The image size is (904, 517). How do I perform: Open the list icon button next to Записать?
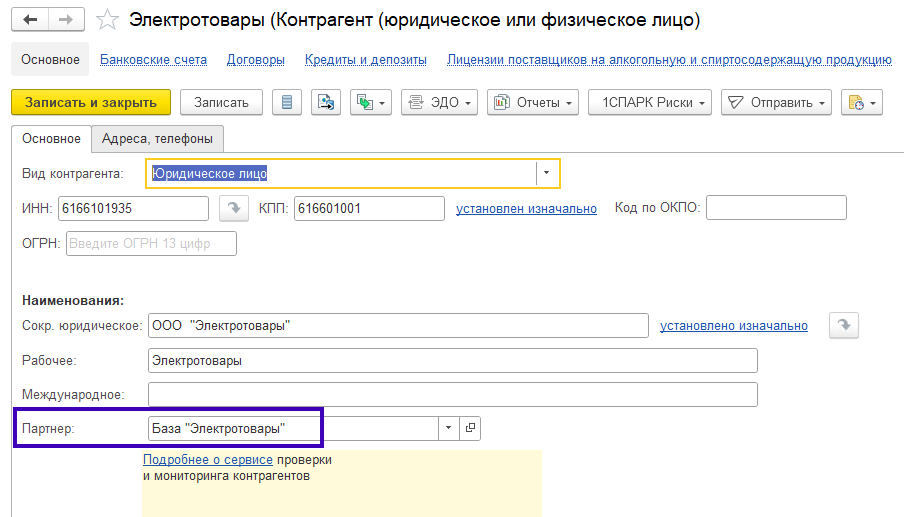[x=287, y=103]
